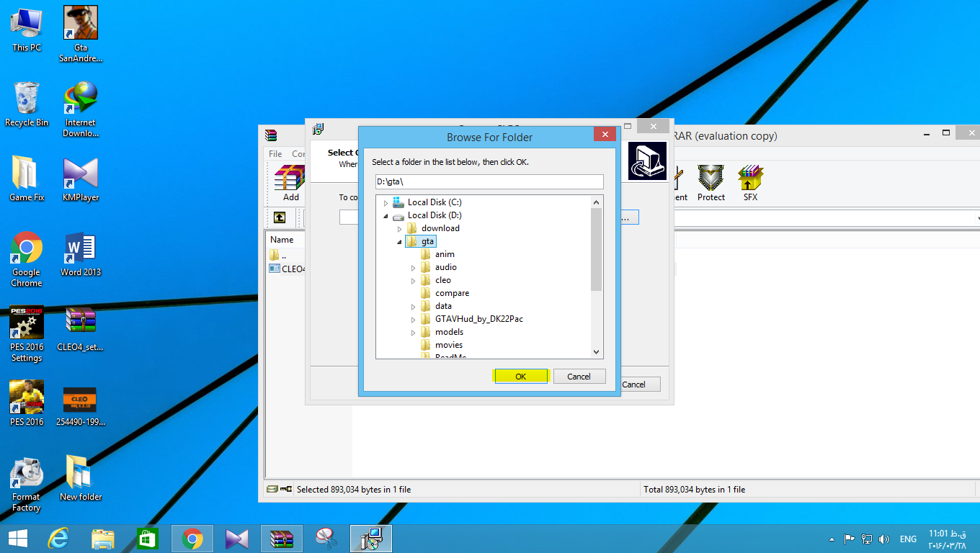Image resolution: width=980 pixels, height=553 pixels.
Task: Select PES 2016 Settings desktop icon
Action: [27, 334]
